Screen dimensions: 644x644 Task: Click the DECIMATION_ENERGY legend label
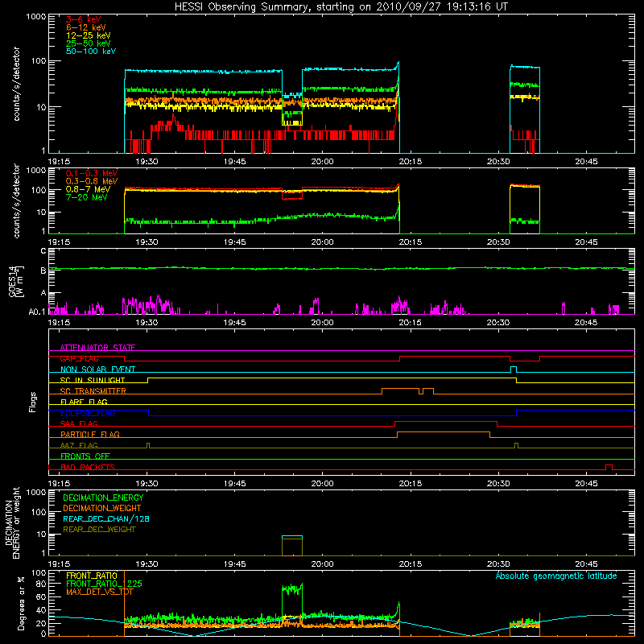[x=103, y=497]
